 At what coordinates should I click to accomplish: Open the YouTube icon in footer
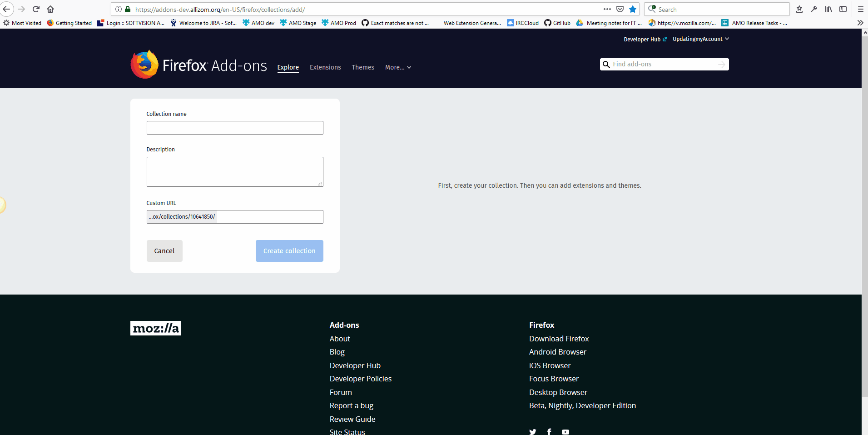pyautogui.click(x=565, y=432)
